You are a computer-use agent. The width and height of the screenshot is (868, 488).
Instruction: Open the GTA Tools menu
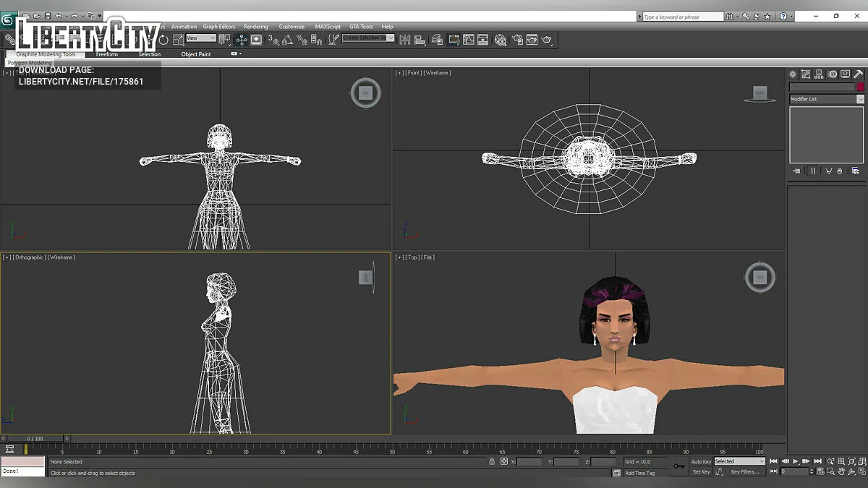361,27
